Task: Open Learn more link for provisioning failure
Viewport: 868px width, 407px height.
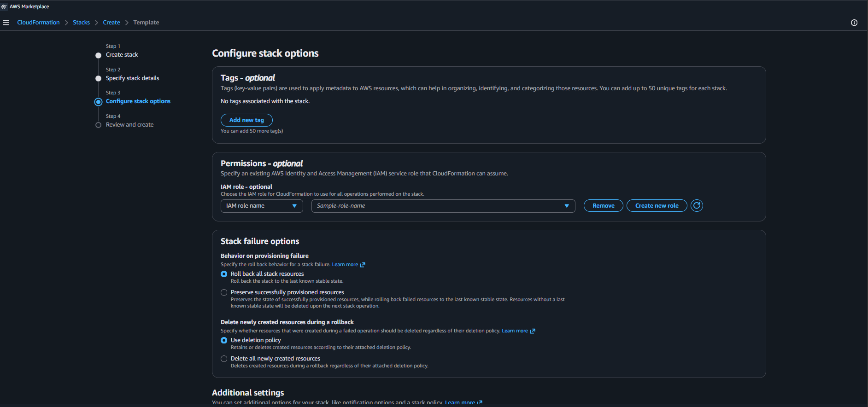Action: click(348, 265)
